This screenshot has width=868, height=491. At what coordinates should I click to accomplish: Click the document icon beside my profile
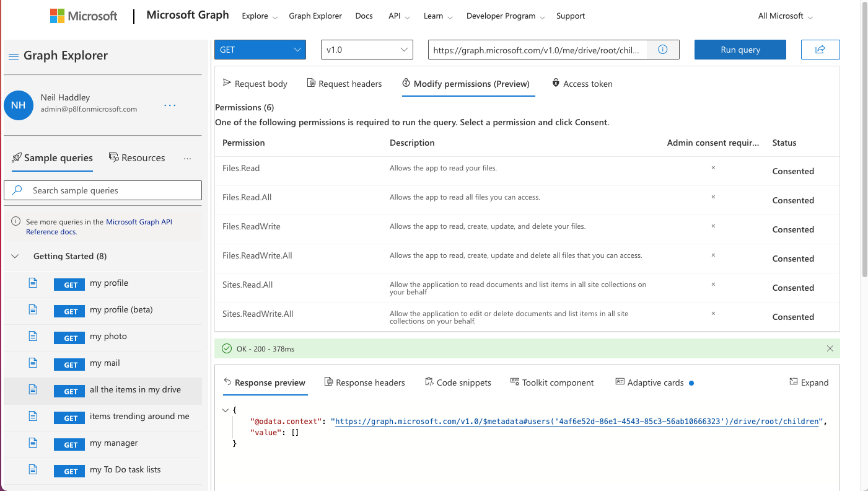pos(33,283)
